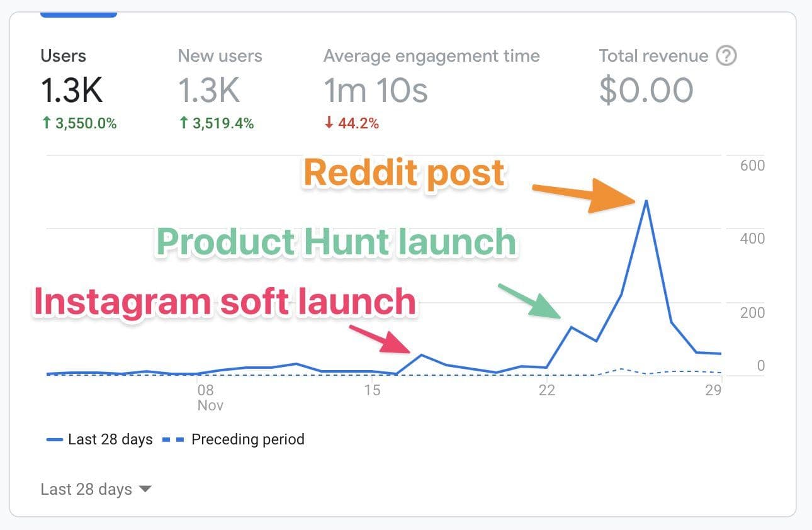Image resolution: width=812 pixels, height=530 pixels.
Task: Click the Product Hunt launch data point
Action: [571, 327]
